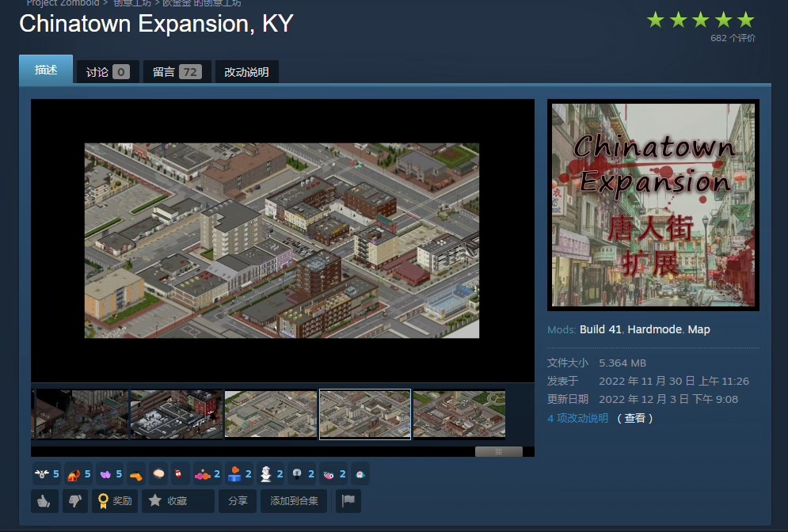Open the Hardmode tag link

[x=655, y=329]
